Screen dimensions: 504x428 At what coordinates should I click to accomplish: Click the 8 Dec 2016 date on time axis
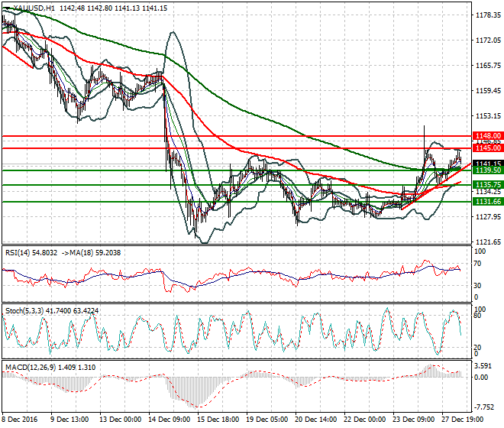(18, 419)
